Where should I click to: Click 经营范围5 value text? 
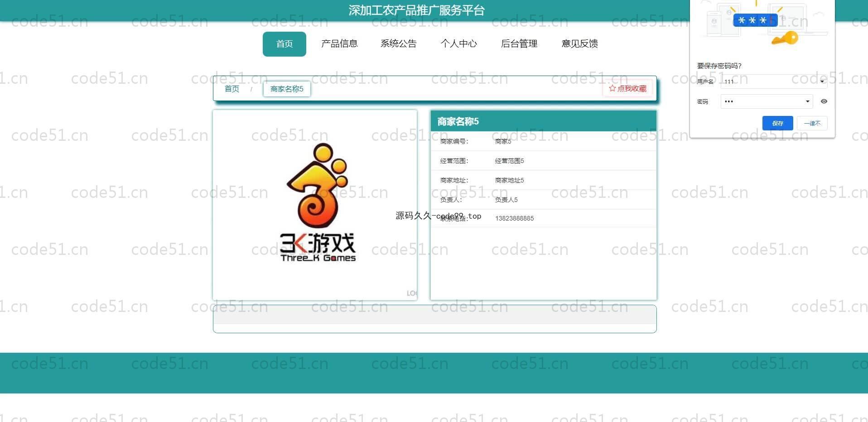[x=510, y=161]
